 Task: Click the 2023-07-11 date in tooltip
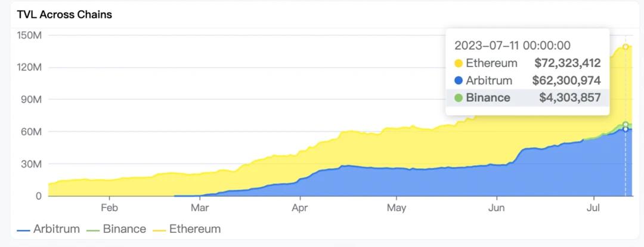point(512,45)
